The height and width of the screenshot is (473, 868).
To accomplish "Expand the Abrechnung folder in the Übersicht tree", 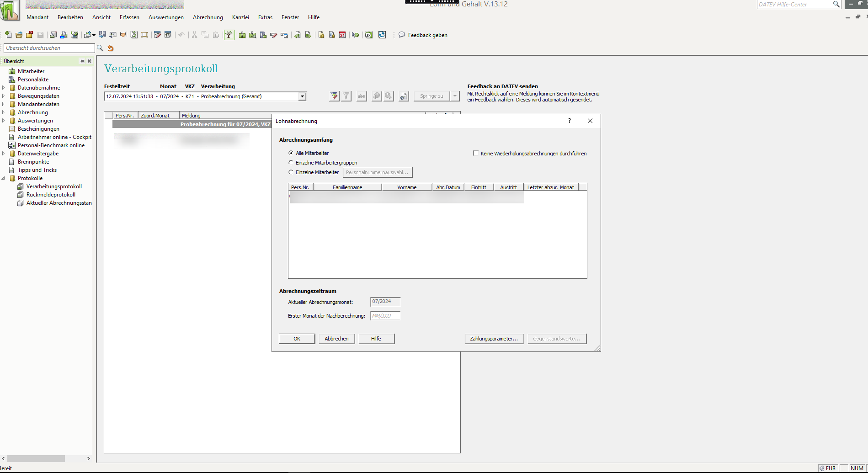I will pos(4,112).
